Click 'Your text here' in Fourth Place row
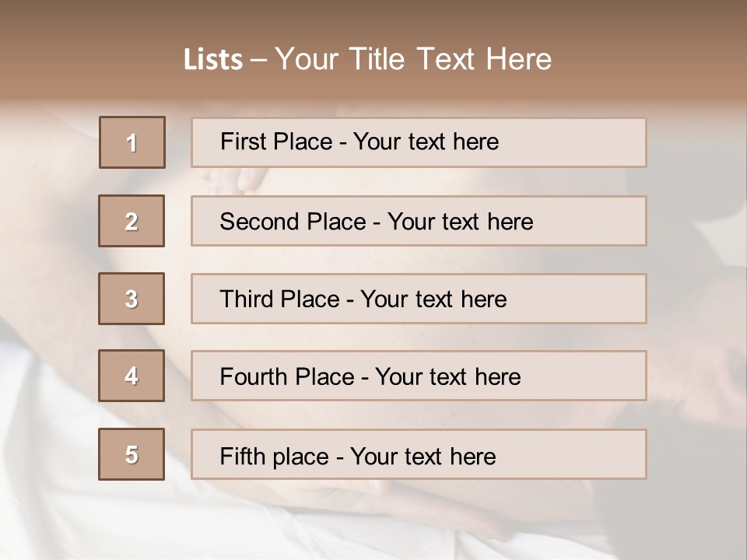This screenshot has height=560, width=747. click(448, 376)
